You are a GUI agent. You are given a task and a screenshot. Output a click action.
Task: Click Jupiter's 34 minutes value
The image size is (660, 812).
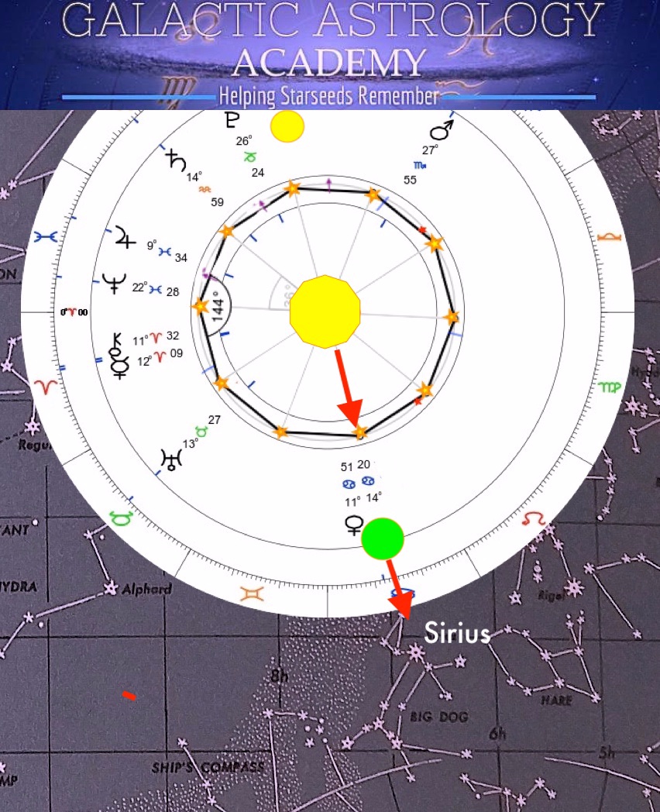(180, 257)
